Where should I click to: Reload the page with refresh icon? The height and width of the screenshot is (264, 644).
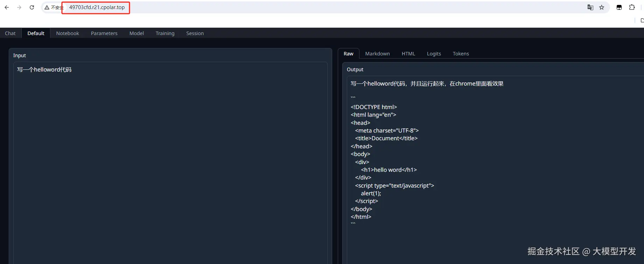[x=32, y=7]
